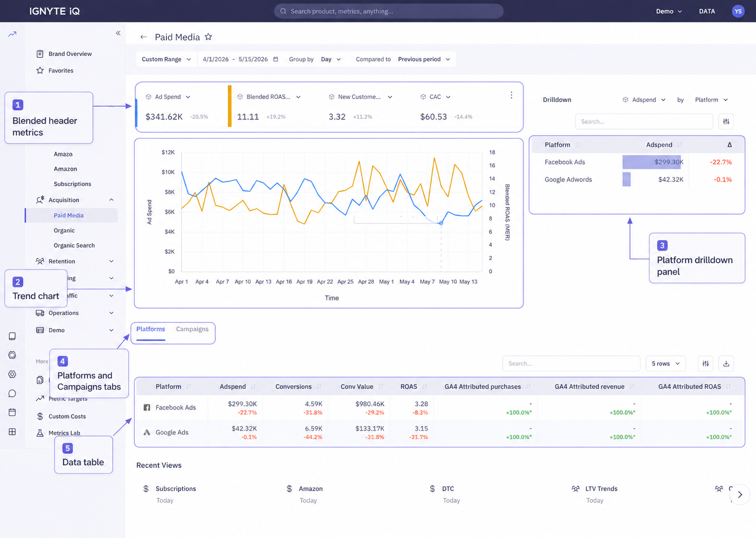Sort table by Conv Value column
Screen dimensions: 756x538
381,387
